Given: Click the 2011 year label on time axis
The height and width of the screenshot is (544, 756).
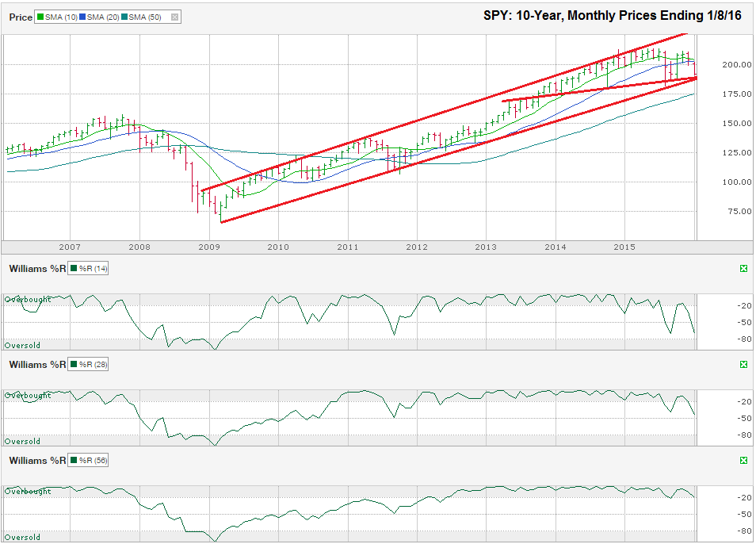Looking at the screenshot, I should coord(348,247).
